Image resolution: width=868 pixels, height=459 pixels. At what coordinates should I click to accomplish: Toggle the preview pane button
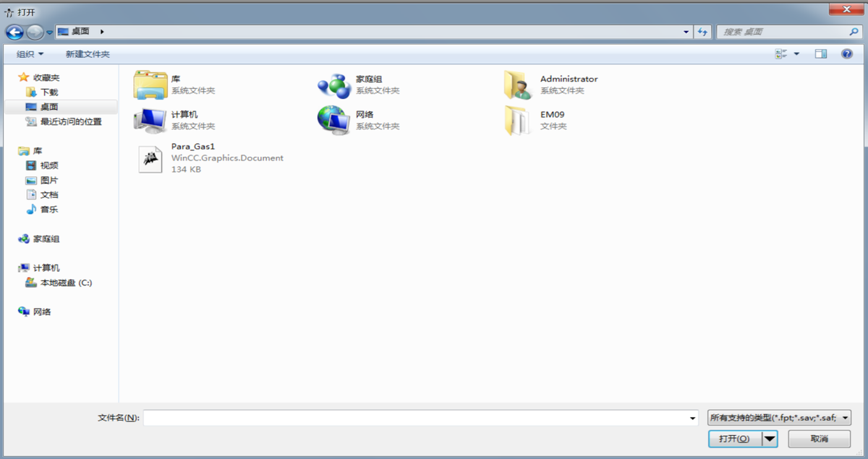pos(820,54)
